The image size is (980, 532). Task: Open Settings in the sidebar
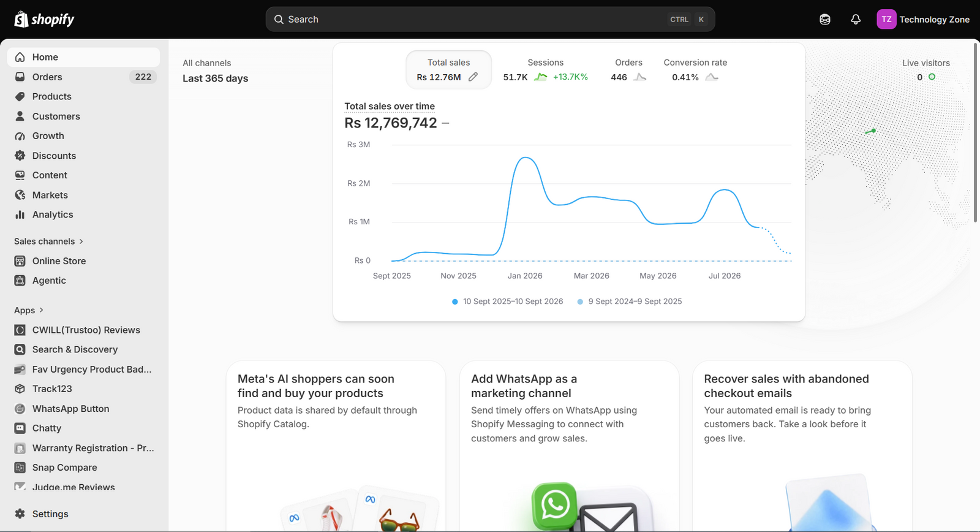pyautogui.click(x=83, y=514)
